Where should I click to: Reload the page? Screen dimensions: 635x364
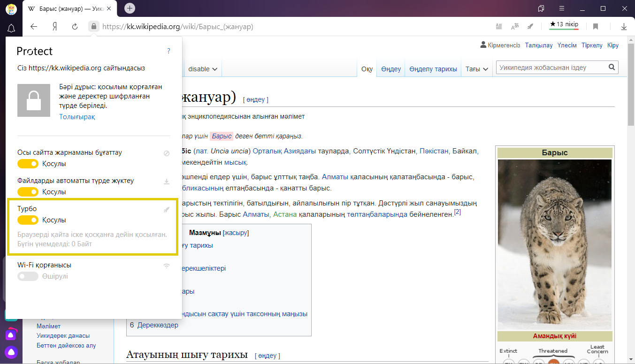[75, 27]
